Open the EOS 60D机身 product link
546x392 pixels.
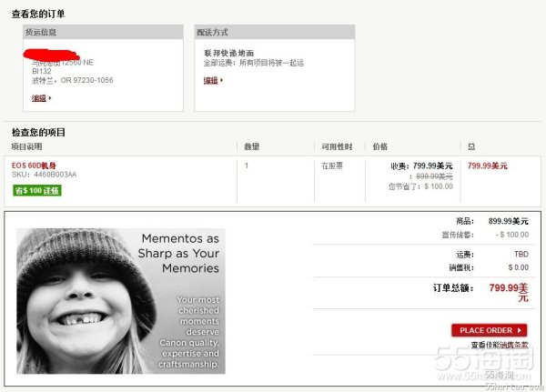coord(35,165)
